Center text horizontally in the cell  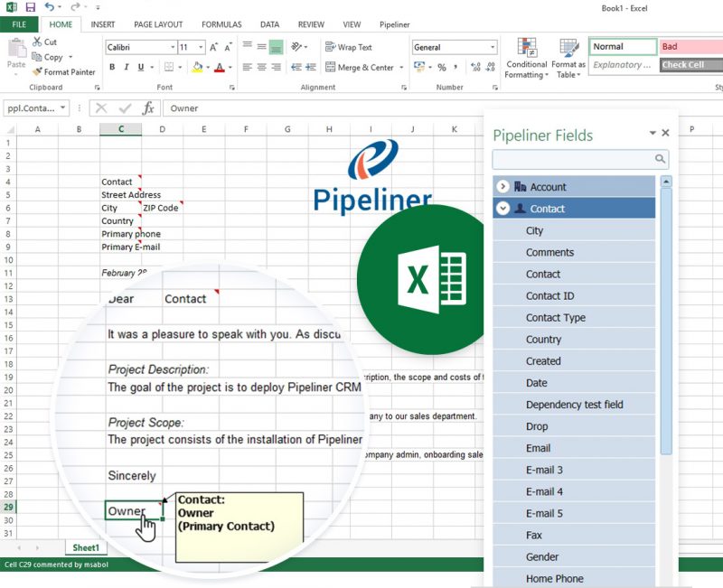point(261,67)
